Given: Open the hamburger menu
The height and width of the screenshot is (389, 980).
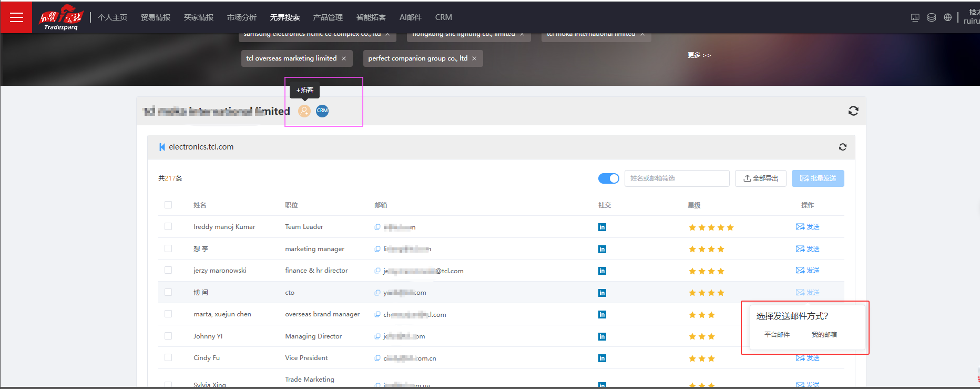Looking at the screenshot, I should 16,17.
